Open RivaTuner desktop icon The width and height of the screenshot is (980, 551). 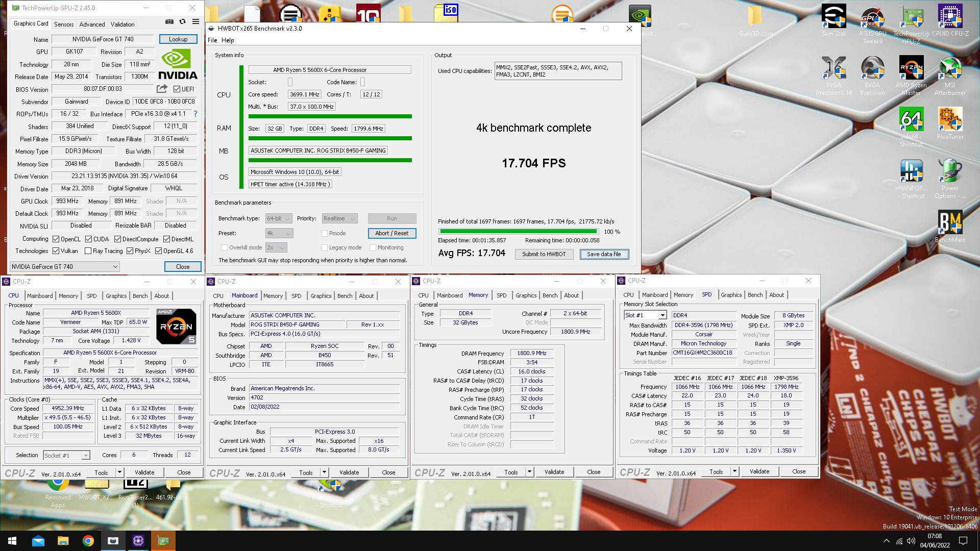coord(950,123)
